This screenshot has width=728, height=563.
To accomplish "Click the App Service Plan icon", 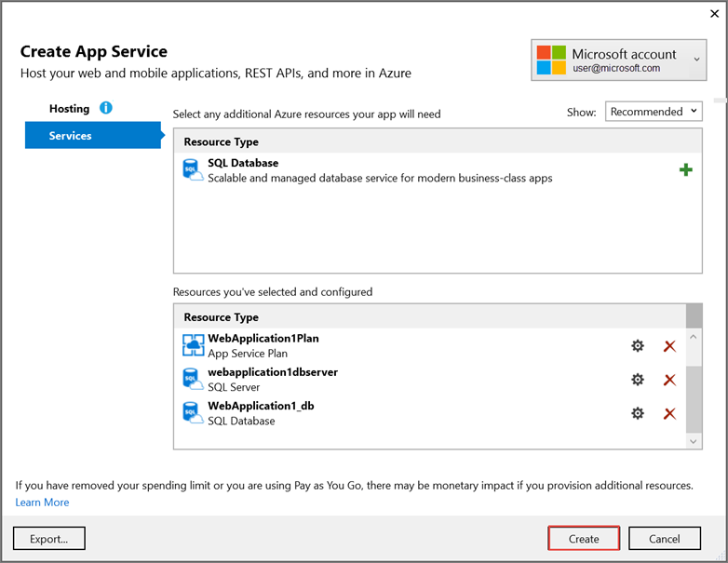I will click(194, 345).
